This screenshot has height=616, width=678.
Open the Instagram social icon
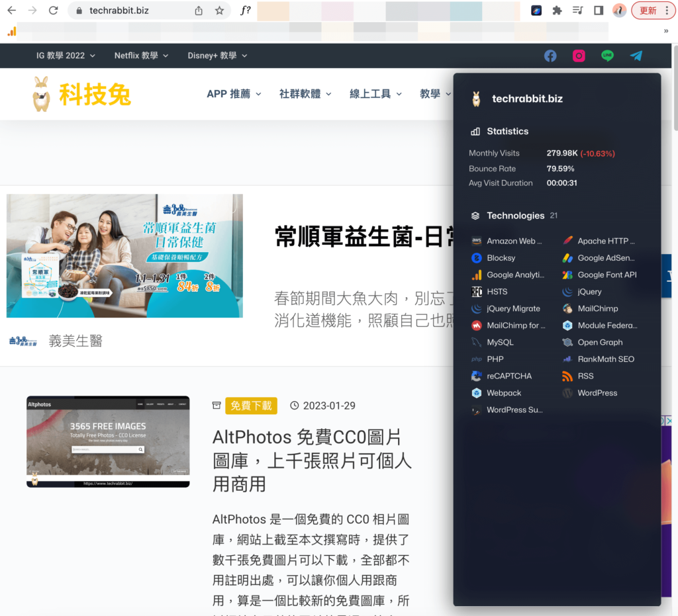579,56
